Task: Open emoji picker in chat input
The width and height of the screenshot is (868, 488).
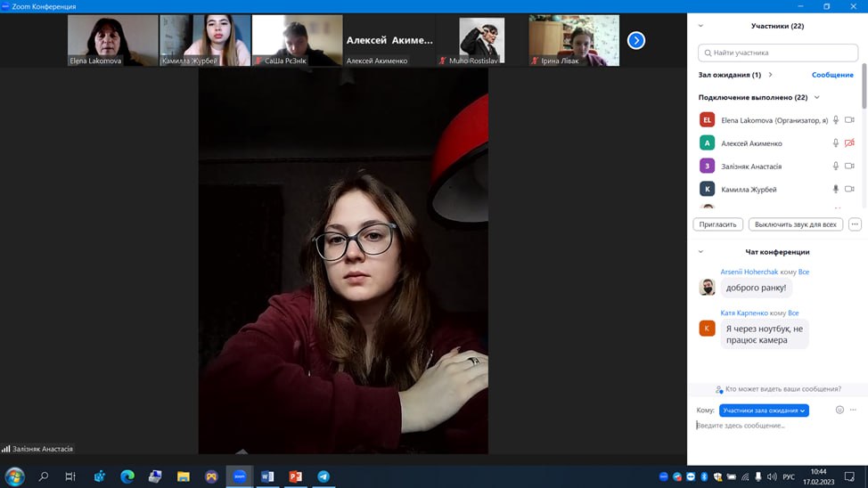Action: (839, 410)
